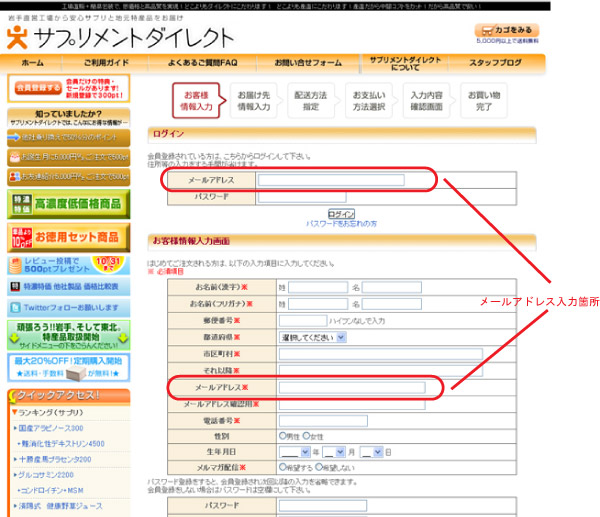The width and height of the screenshot is (600, 517).
Task: Focus the registration メールアドレス field
Action: [x=352, y=388]
